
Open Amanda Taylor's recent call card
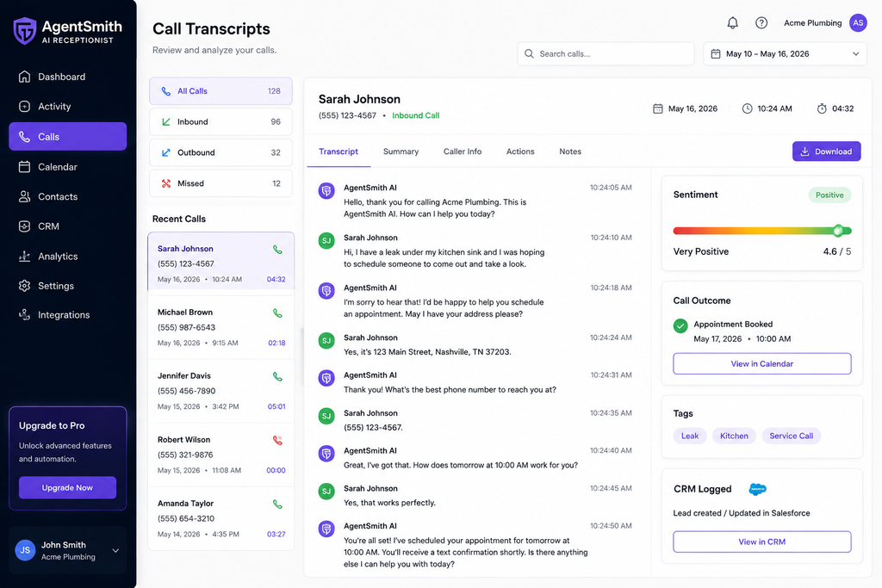pyautogui.click(x=220, y=518)
